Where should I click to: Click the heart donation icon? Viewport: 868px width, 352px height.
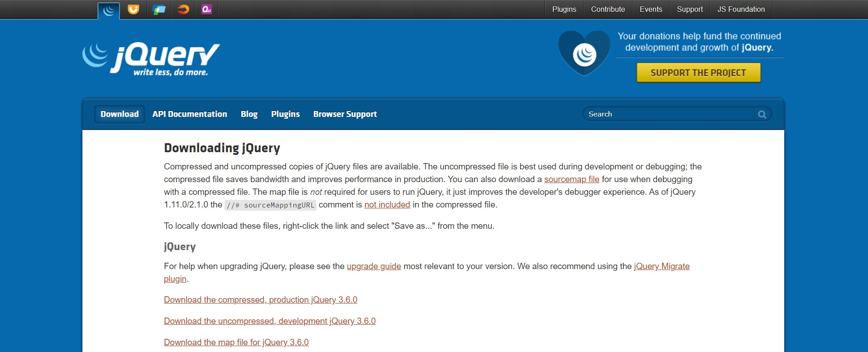[x=584, y=53]
